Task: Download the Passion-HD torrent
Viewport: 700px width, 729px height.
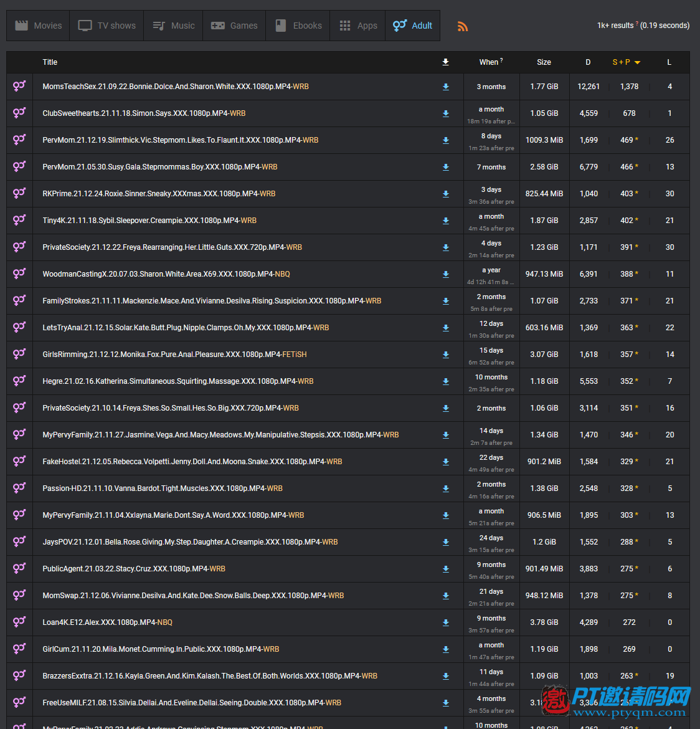Action: [x=446, y=489]
